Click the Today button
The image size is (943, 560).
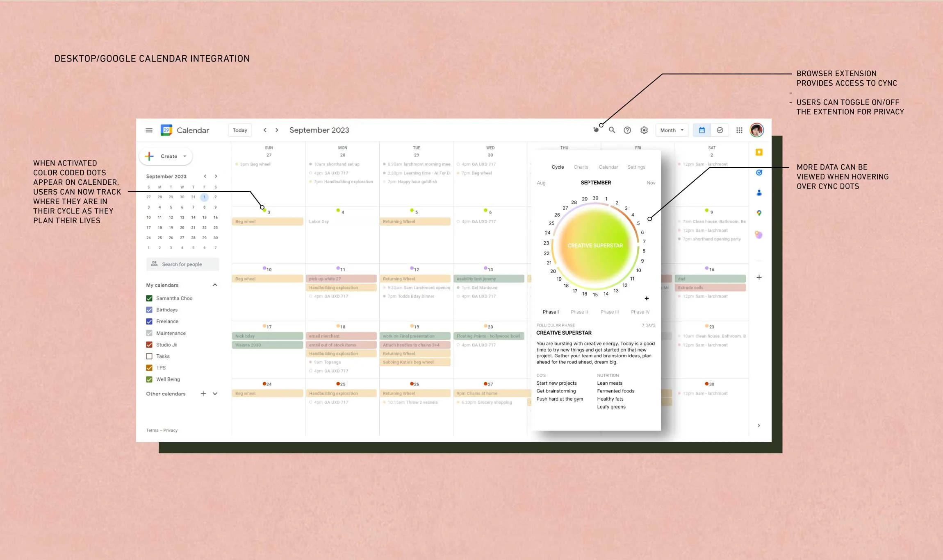coord(240,130)
